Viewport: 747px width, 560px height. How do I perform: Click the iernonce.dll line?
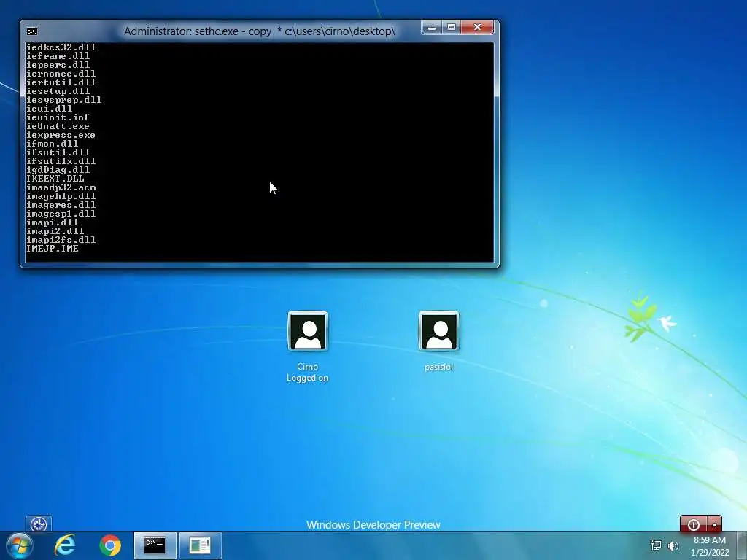tap(61, 74)
